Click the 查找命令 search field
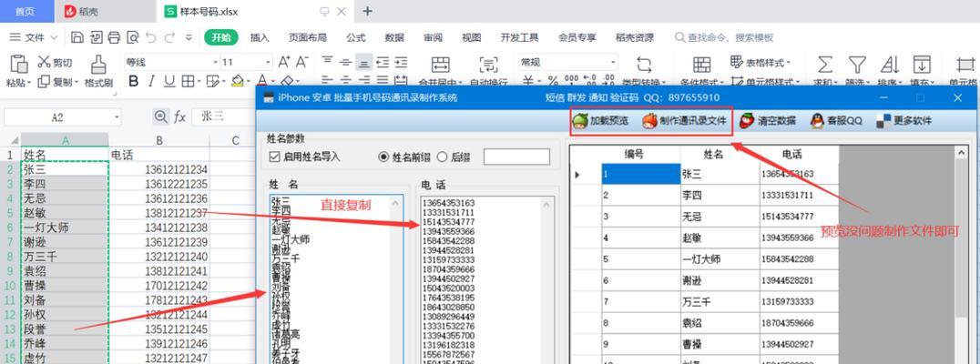The image size is (980, 364). coord(724,37)
